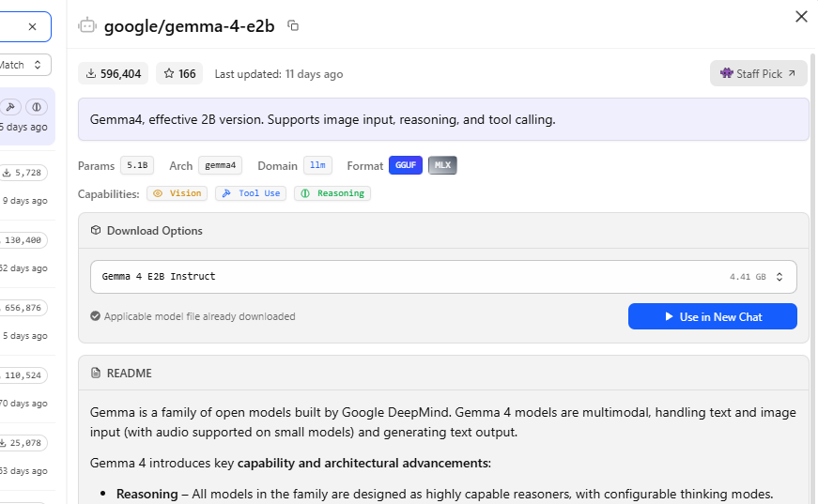Copy the google/gemma-4-e2b model name
The image size is (818, 504).
(293, 25)
